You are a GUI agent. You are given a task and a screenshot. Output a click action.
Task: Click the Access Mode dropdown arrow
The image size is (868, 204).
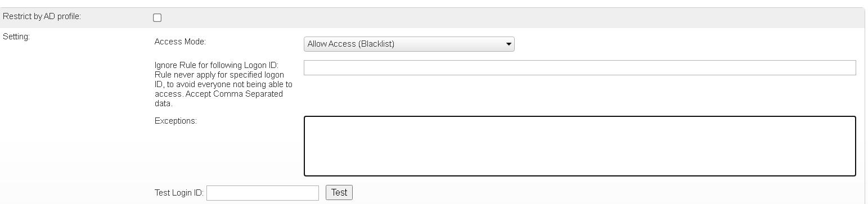[x=508, y=44]
